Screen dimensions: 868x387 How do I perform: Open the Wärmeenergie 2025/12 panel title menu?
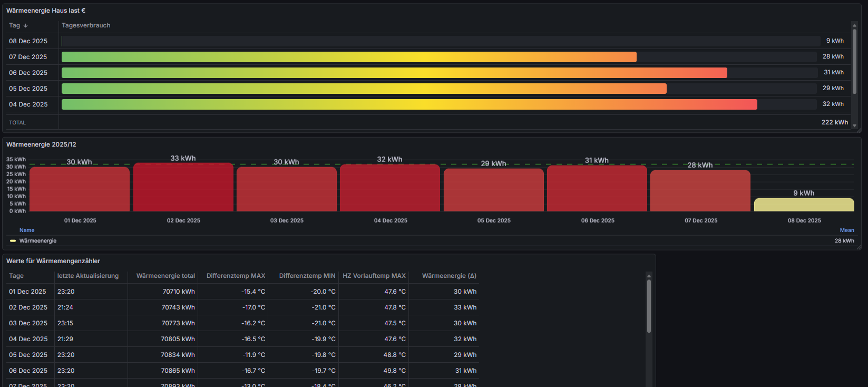[x=41, y=144]
